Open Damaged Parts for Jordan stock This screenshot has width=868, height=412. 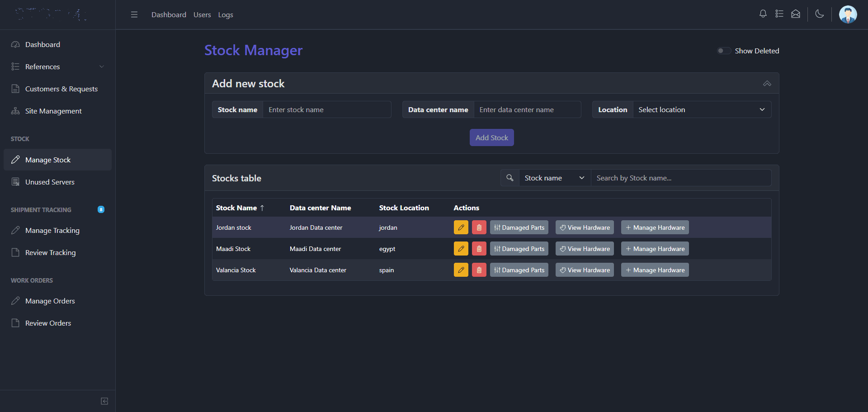click(519, 227)
